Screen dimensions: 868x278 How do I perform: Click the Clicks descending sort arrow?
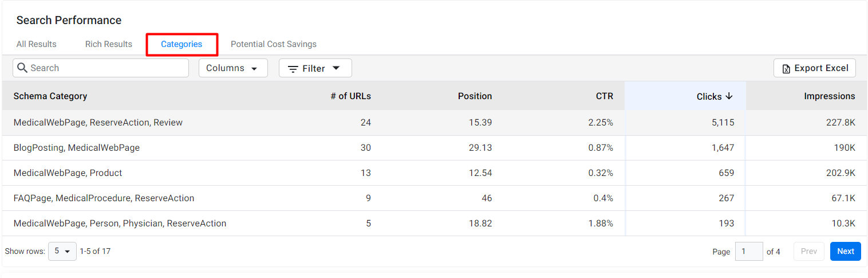tap(729, 96)
